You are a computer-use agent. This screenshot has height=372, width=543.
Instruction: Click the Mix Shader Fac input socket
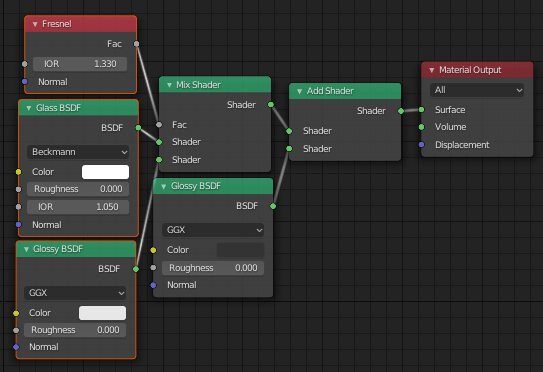(x=159, y=125)
